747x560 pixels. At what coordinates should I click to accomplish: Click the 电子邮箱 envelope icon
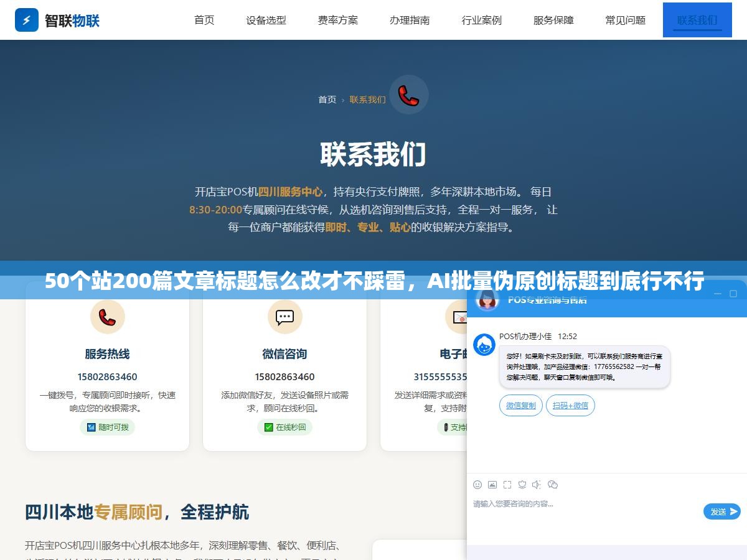pos(458,317)
